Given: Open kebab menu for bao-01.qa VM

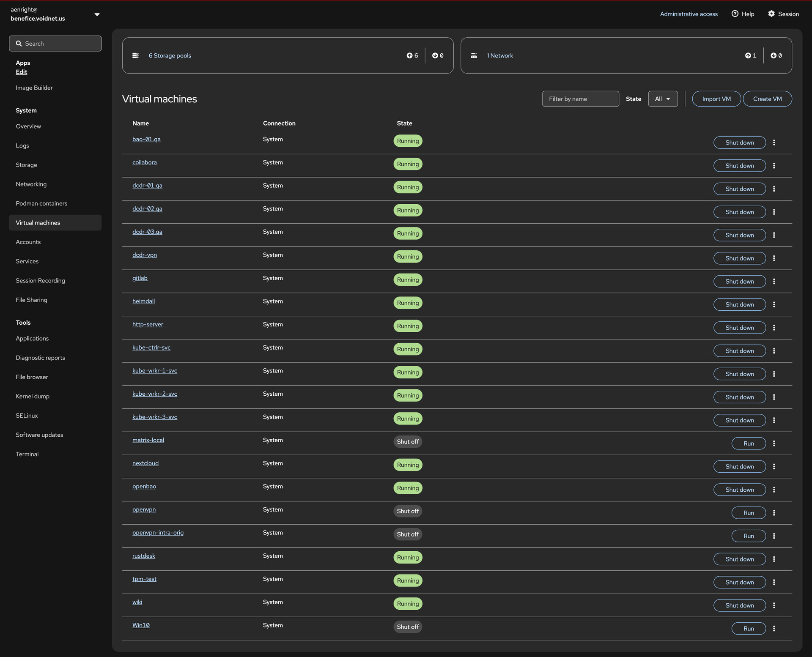Looking at the screenshot, I should coord(774,142).
